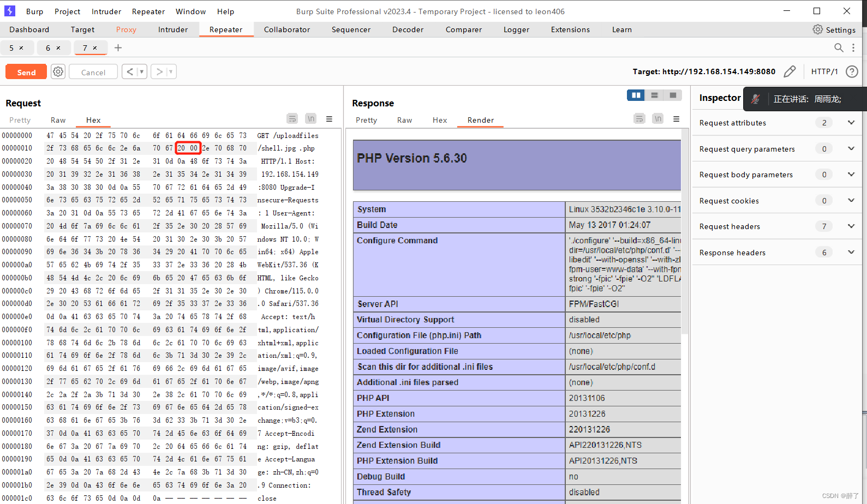867x504 pixels.
Task: Switch to the Extensions tab
Action: point(570,29)
